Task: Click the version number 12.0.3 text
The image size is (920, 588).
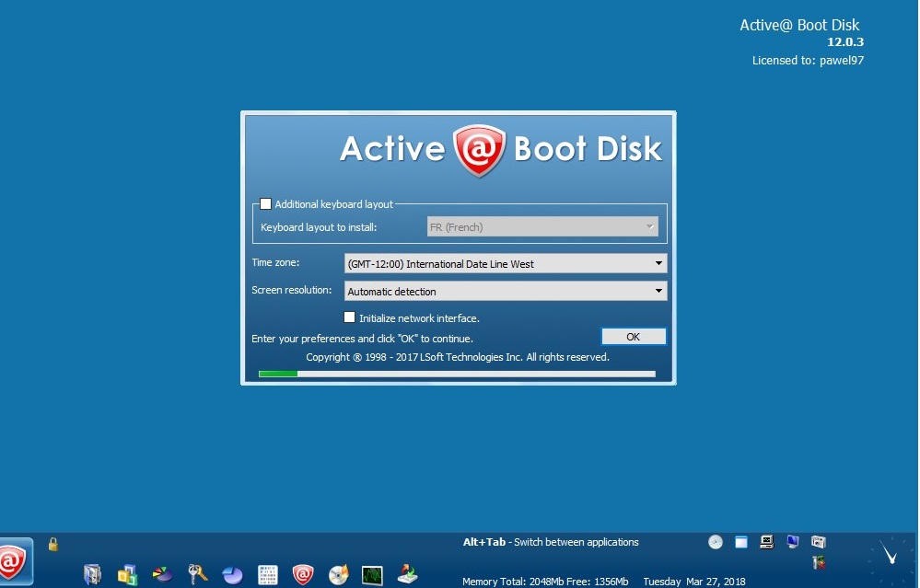Action: (x=844, y=41)
